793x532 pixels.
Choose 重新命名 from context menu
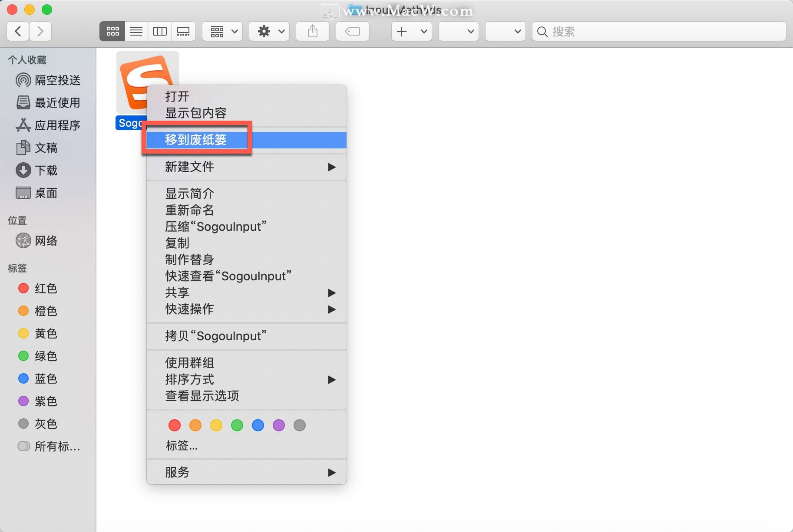tap(247, 210)
